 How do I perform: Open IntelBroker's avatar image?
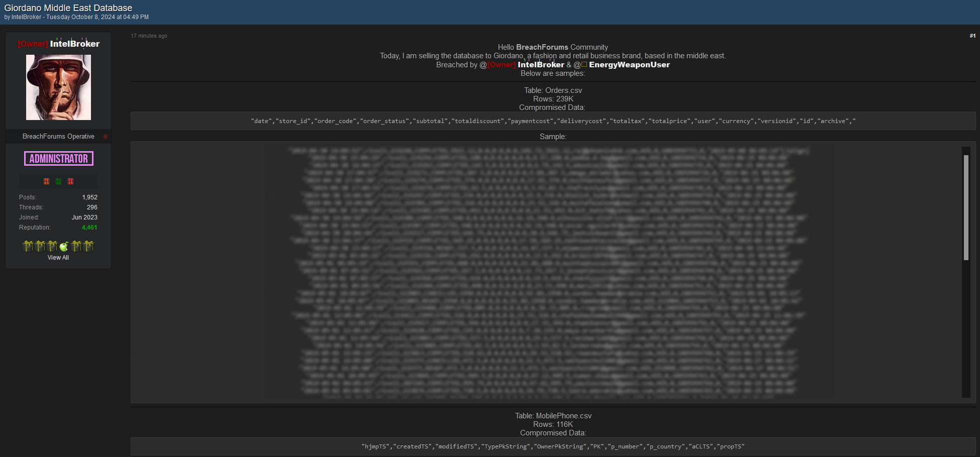(58, 87)
